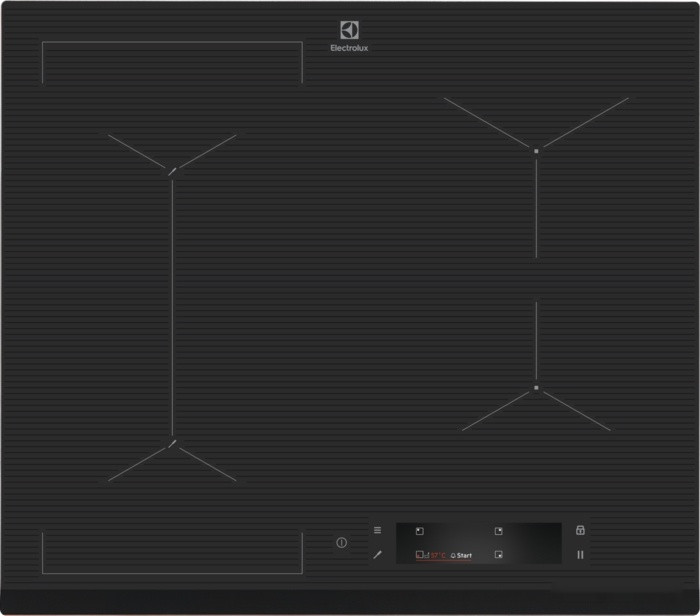Select the active red front-left zone icon
The image size is (700, 616).
coord(421,554)
